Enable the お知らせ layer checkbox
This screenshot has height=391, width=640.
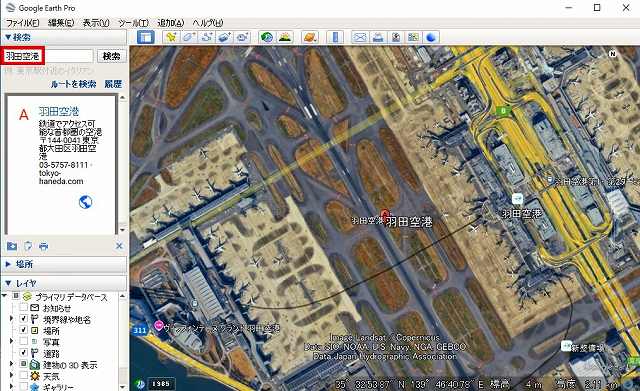[24, 308]
